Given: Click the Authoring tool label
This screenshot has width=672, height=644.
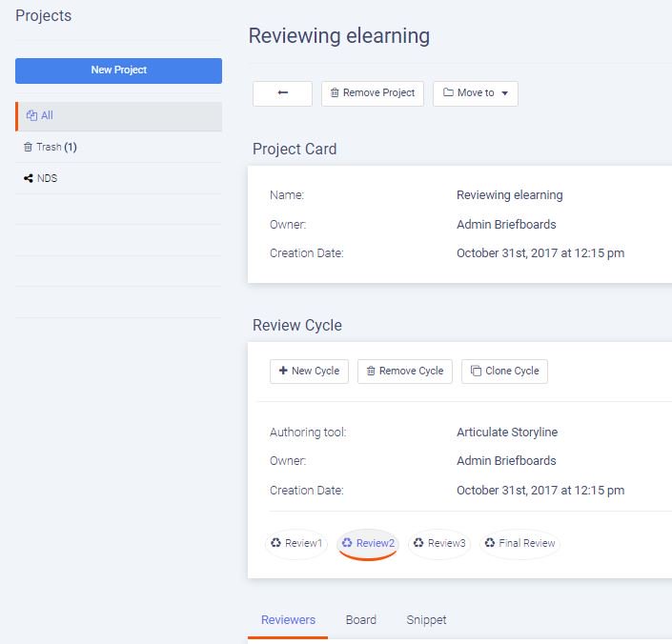Looking at the screenshot, I should pyautogui.click(x=308, y=433).
